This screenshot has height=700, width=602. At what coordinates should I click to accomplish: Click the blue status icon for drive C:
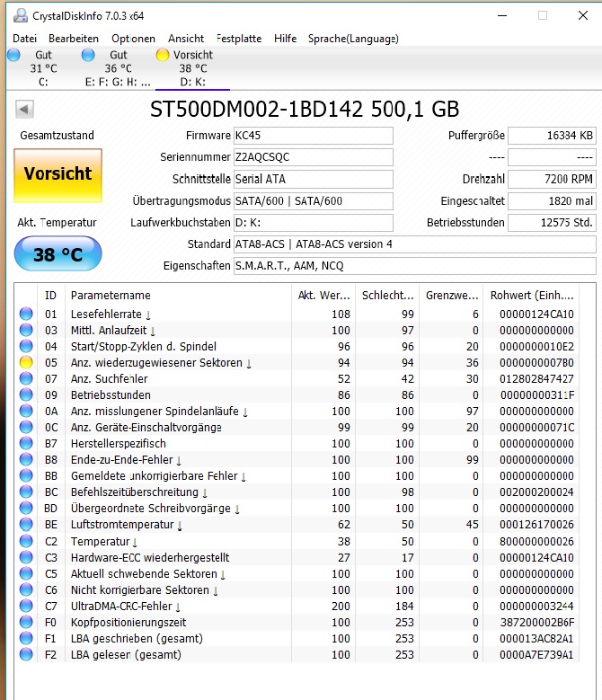click(13, 55)
